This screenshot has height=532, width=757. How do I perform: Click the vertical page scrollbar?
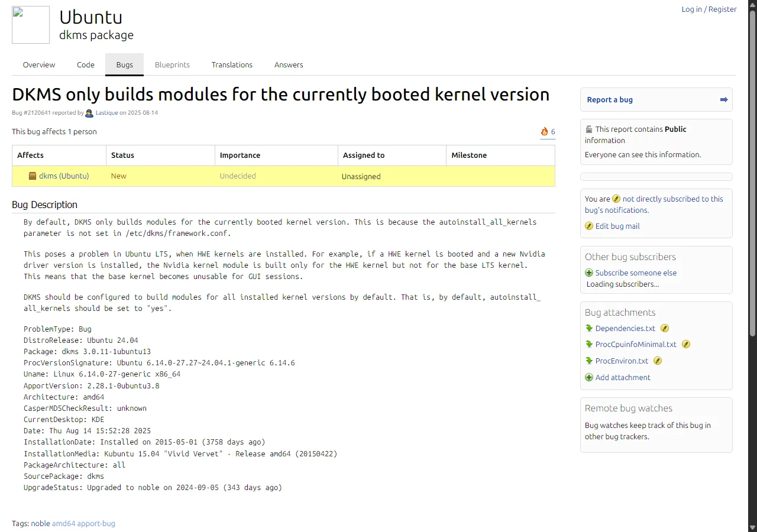click(x=752, y=266)
